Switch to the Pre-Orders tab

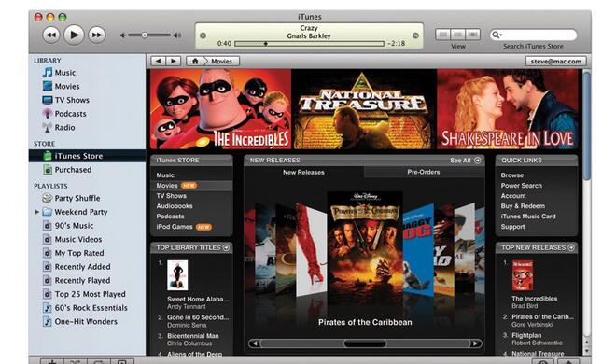click(424, 172)
